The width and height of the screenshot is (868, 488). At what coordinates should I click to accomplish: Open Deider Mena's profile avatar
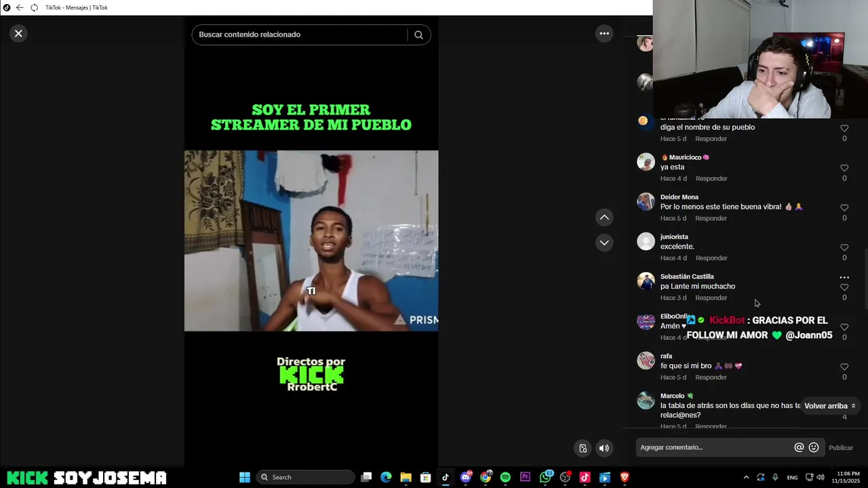click(646, 201)
